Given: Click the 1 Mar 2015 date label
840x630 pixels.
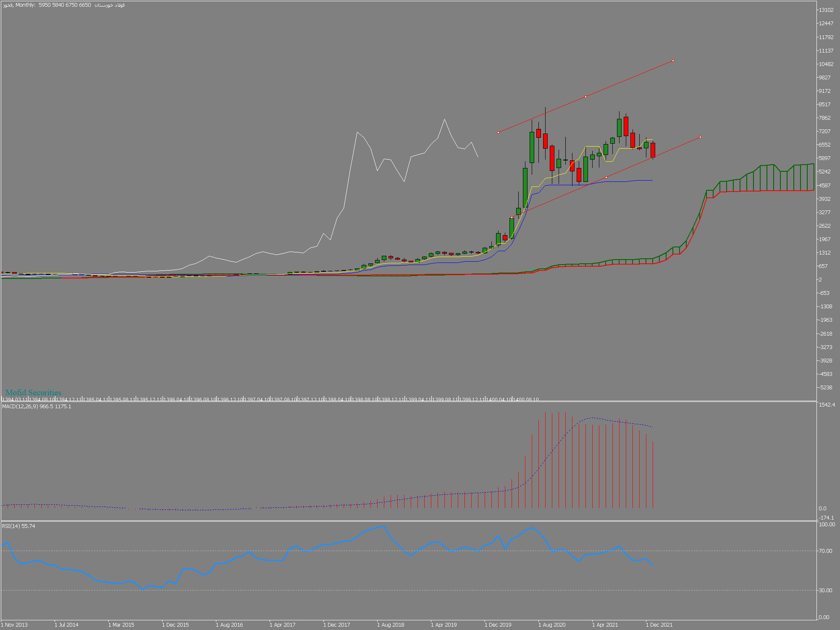Looking at the screenshot, I should tap(121, 625).
